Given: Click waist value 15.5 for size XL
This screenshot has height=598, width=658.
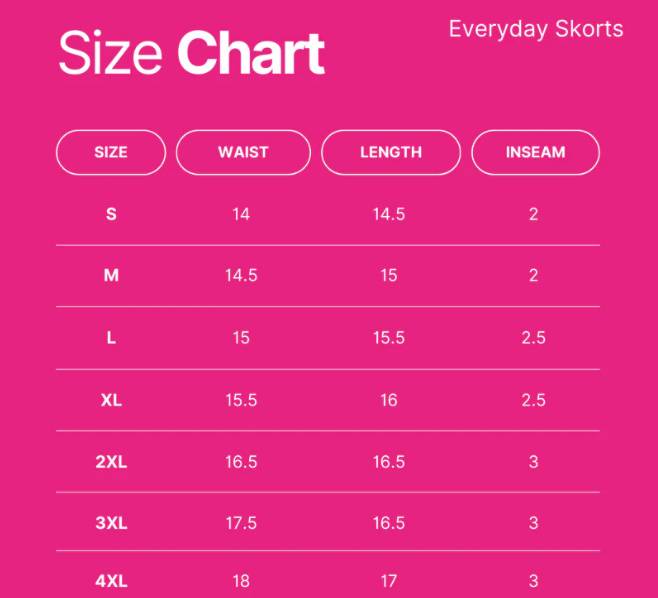Looking at the screenshot, I should [241, 400].
